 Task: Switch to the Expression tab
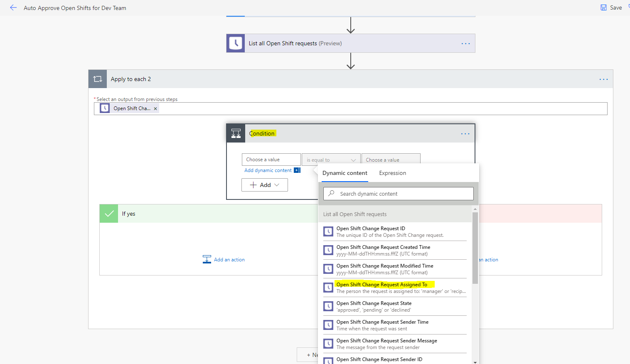[392, 173]
